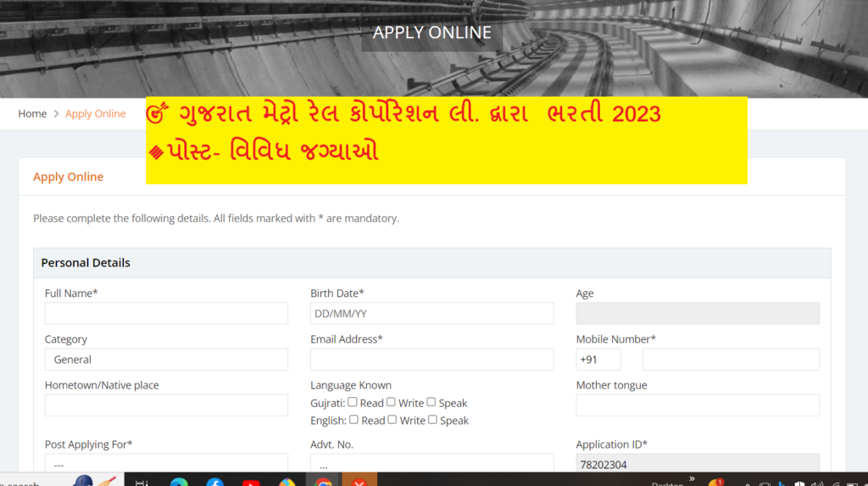Enable English Write checkbox
Viewport: 868px width, 486px height.
pos(392,420)
